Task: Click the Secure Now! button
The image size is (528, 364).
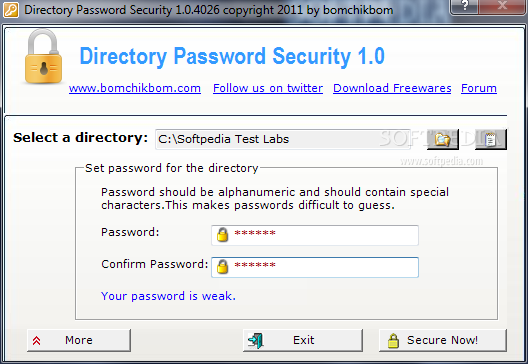Action: 442,340
